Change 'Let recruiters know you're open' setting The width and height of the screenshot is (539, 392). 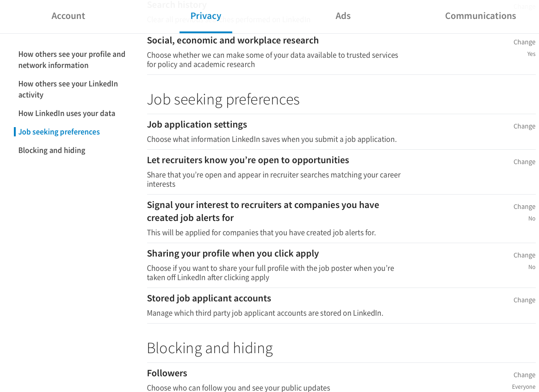point(524,162)
